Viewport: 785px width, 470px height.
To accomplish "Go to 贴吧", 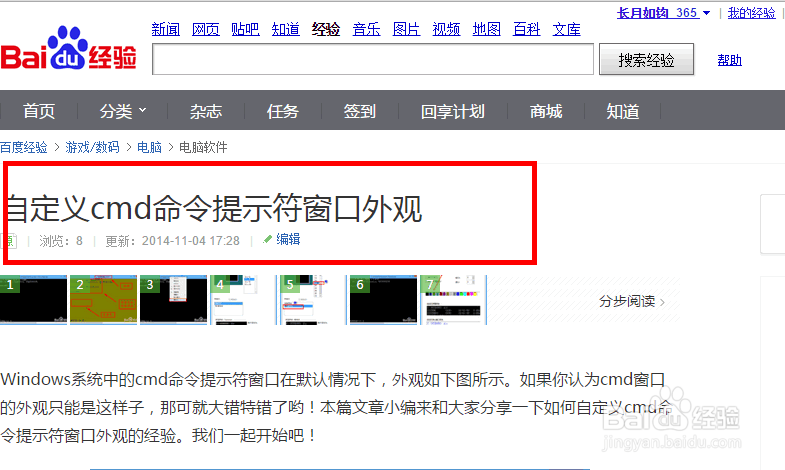I will tap(245, 29).
